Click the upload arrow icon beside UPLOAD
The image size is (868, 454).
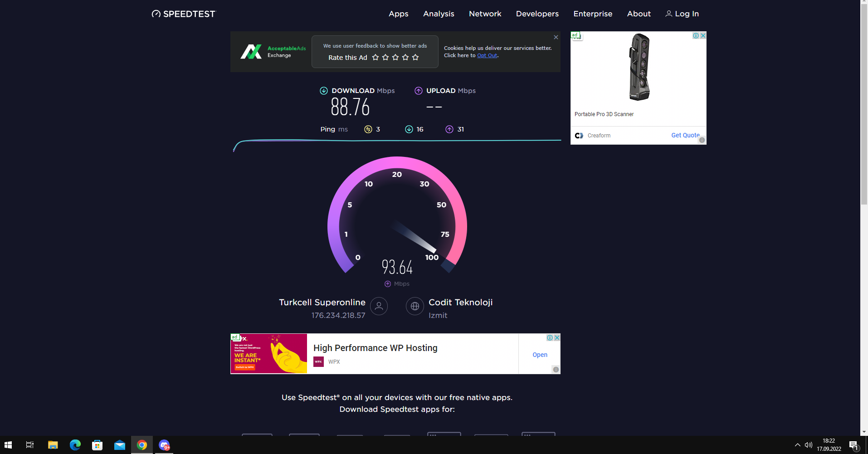tap(419, 91)
